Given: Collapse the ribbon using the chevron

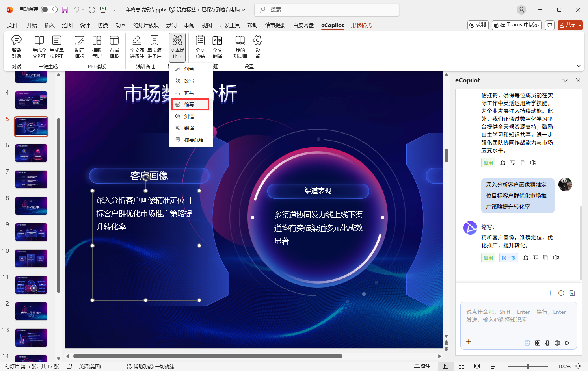Looking at the screenshot, I should click(579, 66).
